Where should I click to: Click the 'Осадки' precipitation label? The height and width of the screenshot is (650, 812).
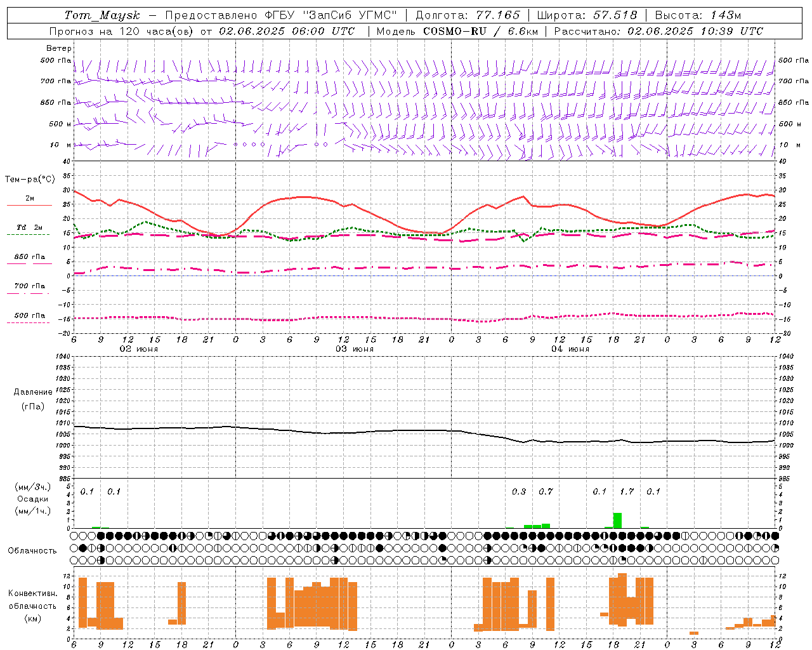point(33,499)
